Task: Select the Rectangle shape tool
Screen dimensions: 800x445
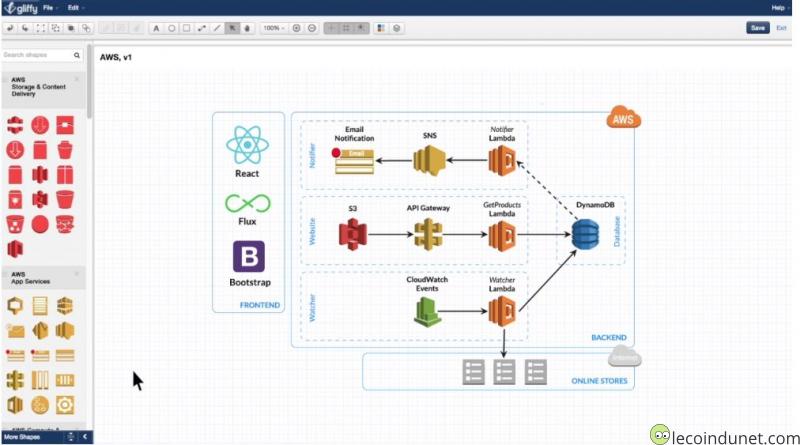Action: 187,28
